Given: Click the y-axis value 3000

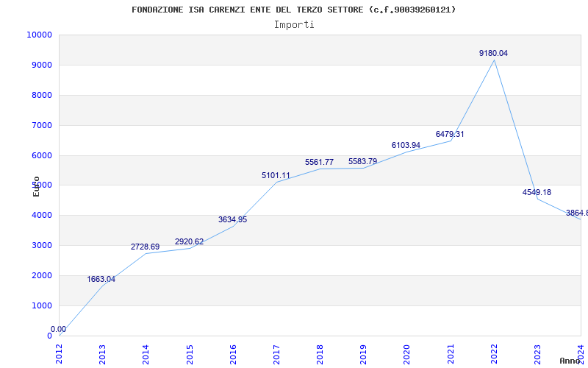Looking at the screenshot, I should pyautogui.click(x=42, y=245).
